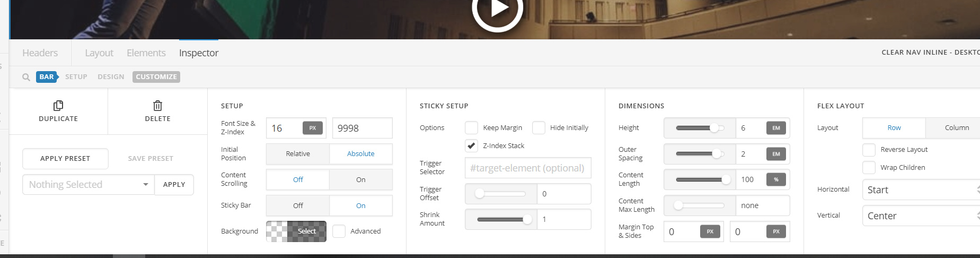
Task: Enable the Keep Margin checkbox
Action: pyautogui.click(x=471, y=128)
